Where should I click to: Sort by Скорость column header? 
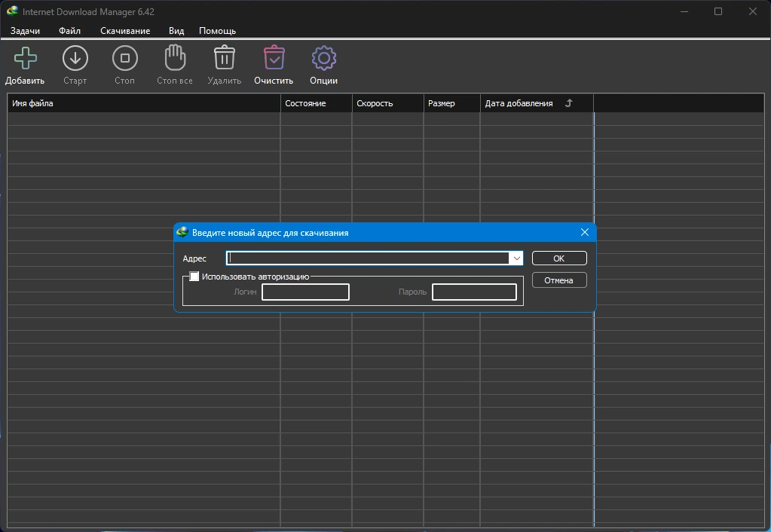pyautogui.click(x=387, y=103)
